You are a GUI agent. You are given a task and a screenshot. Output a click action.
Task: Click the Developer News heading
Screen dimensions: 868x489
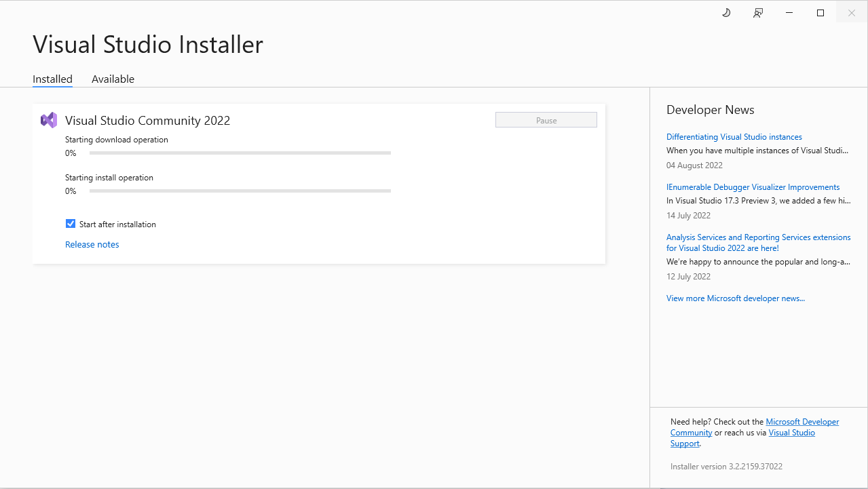[711, 110]
